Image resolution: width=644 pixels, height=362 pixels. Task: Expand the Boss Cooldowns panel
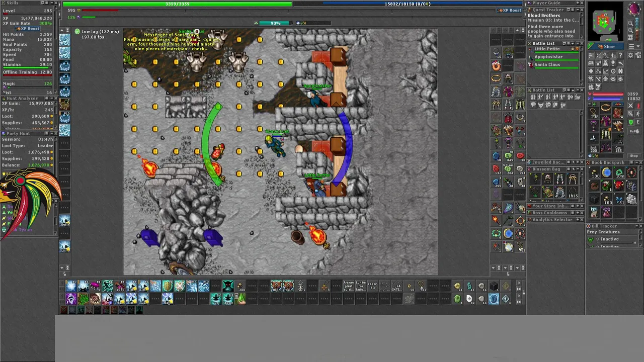click(x=578, y=213)
